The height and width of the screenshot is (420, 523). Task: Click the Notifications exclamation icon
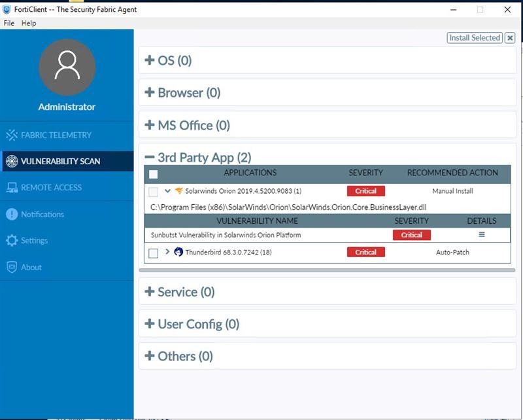(12, 214)
